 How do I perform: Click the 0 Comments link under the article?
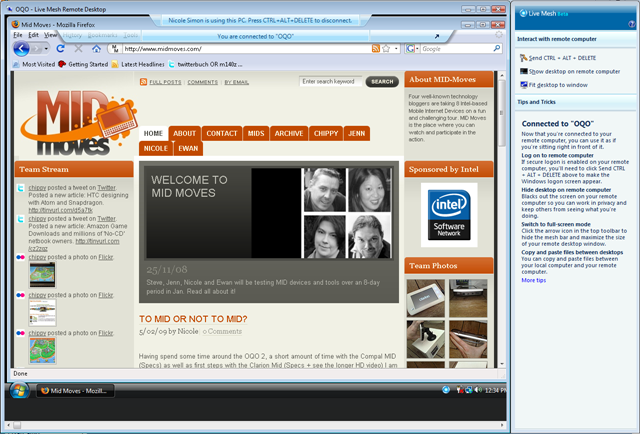point(222,332)
